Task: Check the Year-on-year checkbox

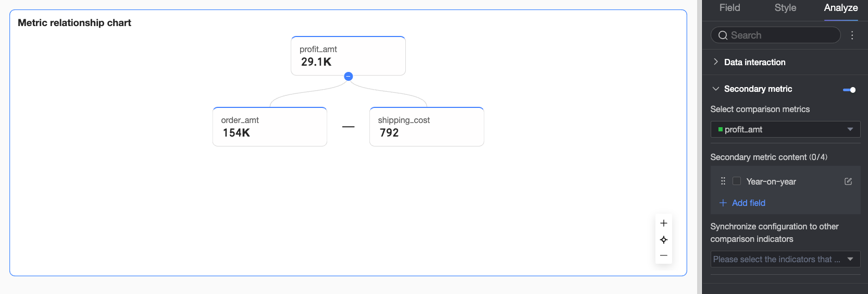Action: coord(737,181)
